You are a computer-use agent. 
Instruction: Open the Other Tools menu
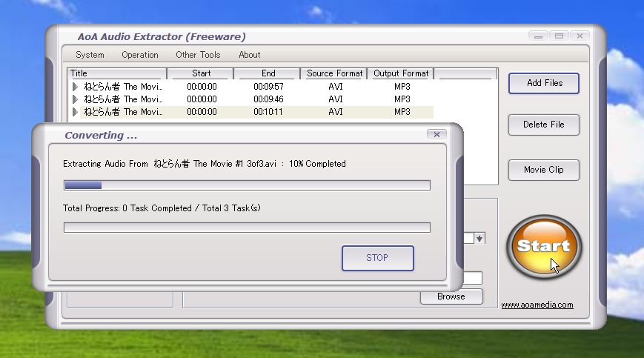point(198,55)
